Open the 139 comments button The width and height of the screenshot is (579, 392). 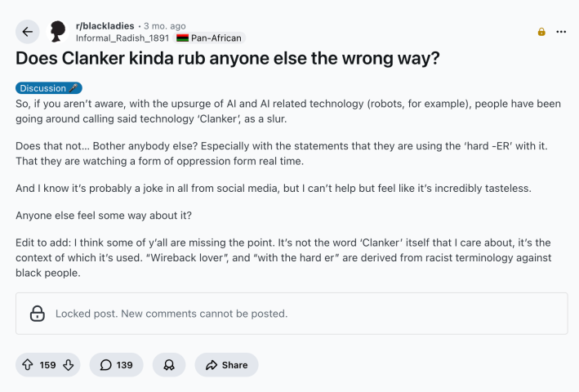tap(116, 365)
